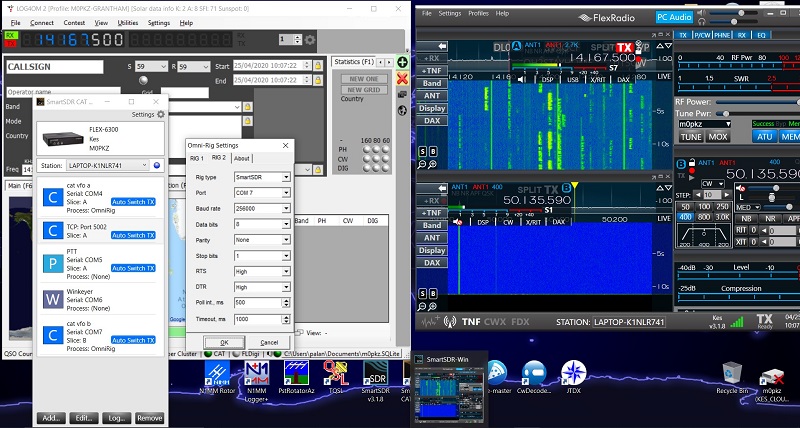800x428 pixels.
Task: Open TQSL desktop shortcut
Action: click(336, 377)
